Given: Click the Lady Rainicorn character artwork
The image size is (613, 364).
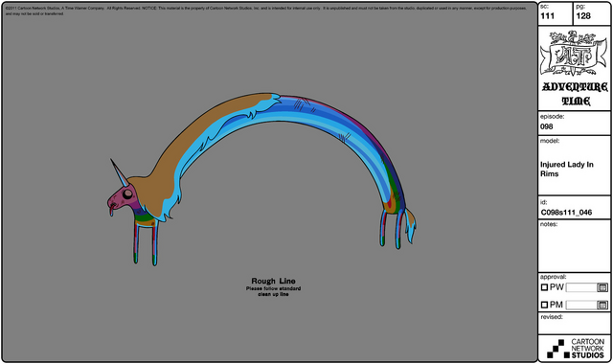Looking at the screenshot, I should [261, 178].
